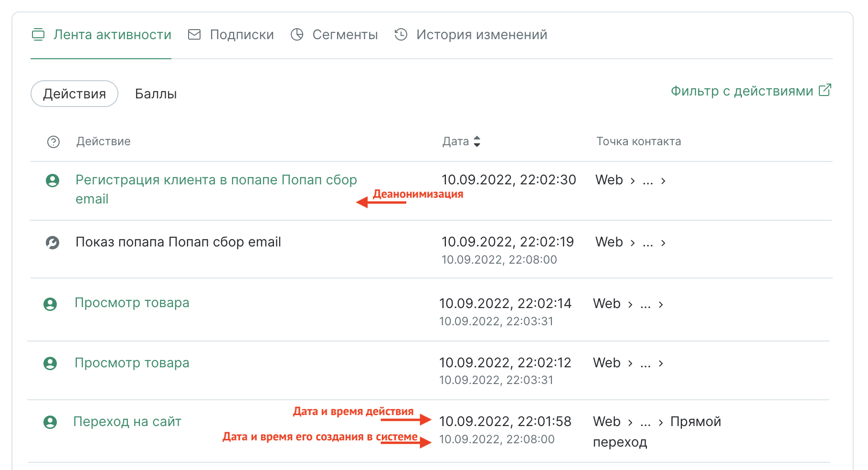Open Регистрация клиента в попапе Попап сбор email
868x470 pixels.
216,189
